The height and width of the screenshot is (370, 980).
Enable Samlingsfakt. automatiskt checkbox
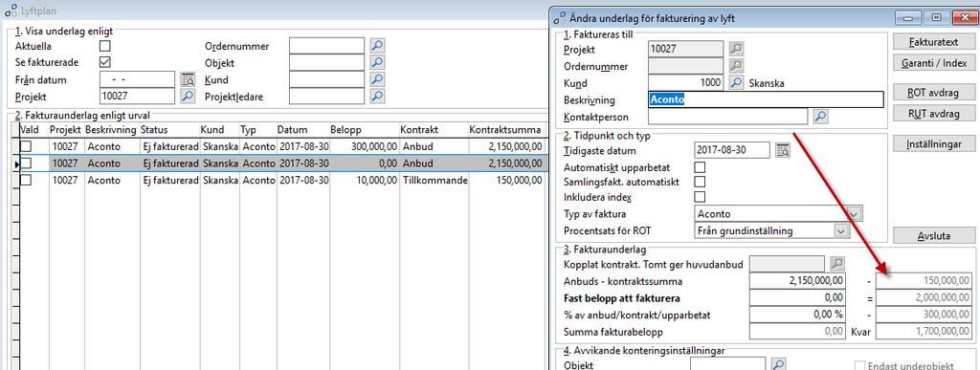(x=700, y=183)
